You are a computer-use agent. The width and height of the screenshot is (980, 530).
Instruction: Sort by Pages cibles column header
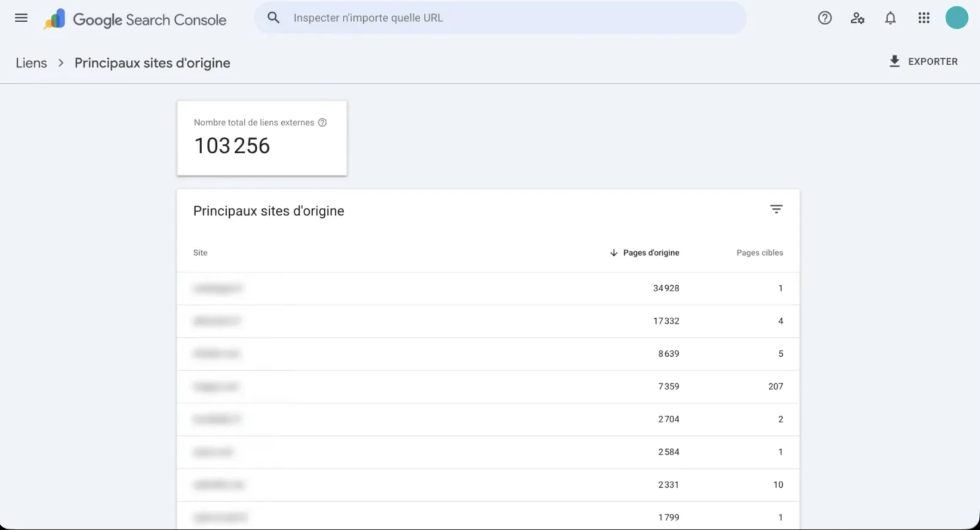click(x=759, y=253)
